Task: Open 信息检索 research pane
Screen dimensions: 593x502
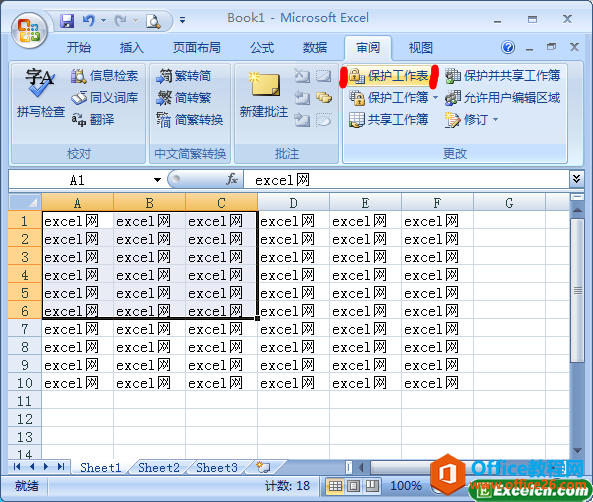Action: pos(105,76)
